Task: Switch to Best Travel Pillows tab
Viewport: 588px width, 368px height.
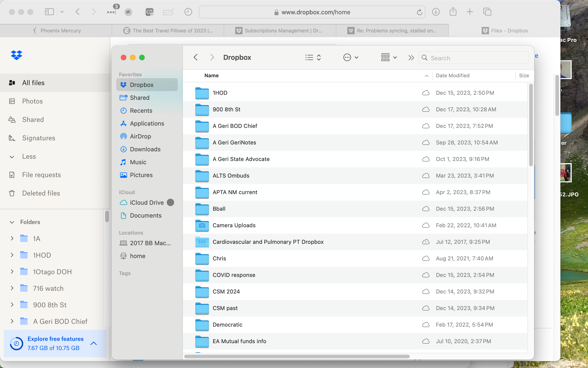Action: point(168,31)
